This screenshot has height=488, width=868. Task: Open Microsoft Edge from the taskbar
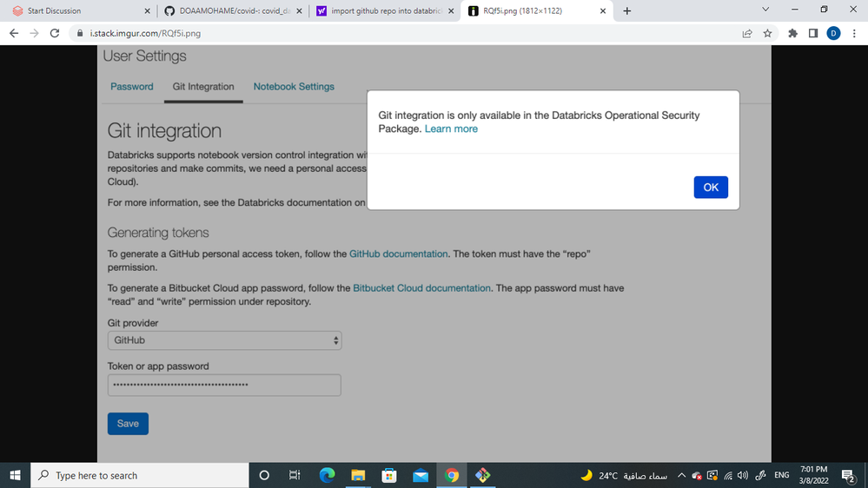[x=327, y=475]
